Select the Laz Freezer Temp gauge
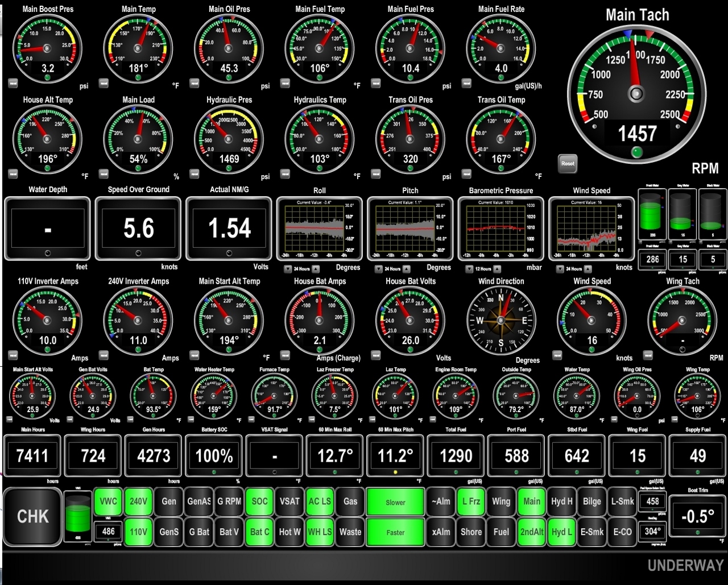 pos(335,396)
